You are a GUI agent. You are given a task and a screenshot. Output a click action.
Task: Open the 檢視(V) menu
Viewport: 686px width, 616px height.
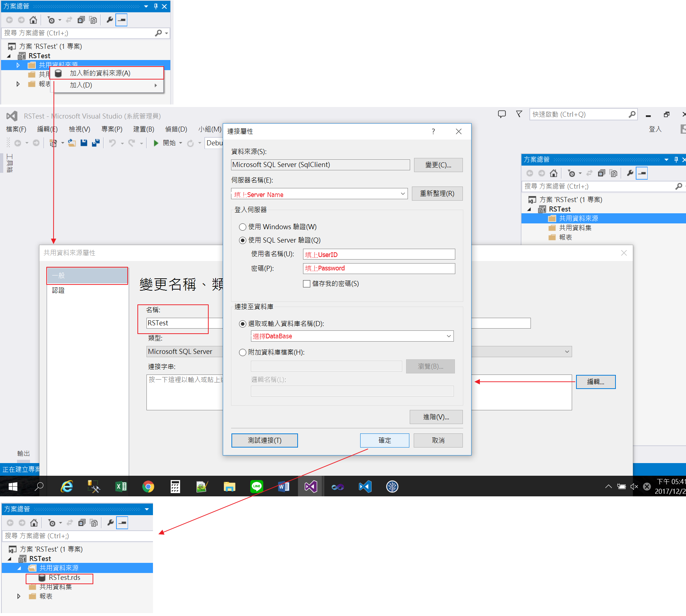[x=80, y=129]
